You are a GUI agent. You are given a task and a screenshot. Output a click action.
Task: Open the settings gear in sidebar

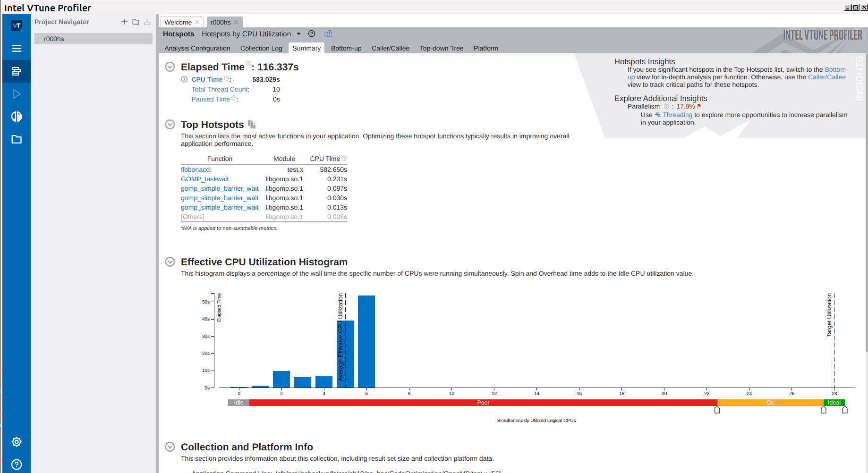tap(17, 442)
